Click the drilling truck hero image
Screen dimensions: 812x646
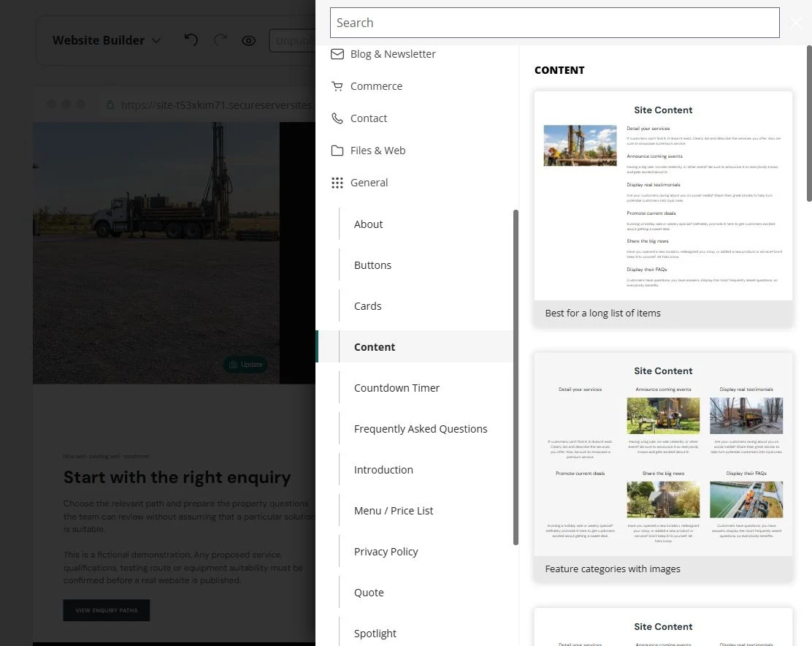pos(156,253)
